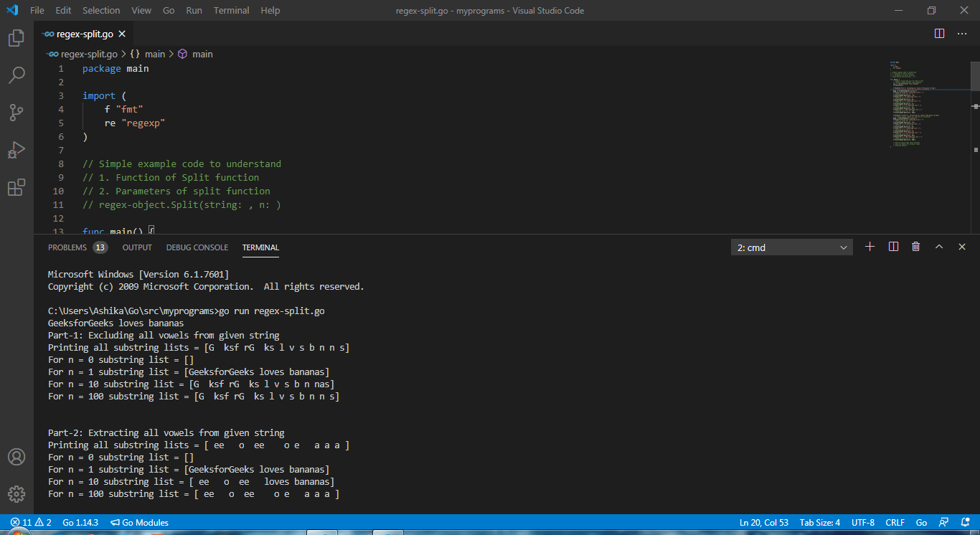This screenshot has height=535, width=980.
Task: Click Ln 20, Col 53 to go to line
Action: coord(763,522)
